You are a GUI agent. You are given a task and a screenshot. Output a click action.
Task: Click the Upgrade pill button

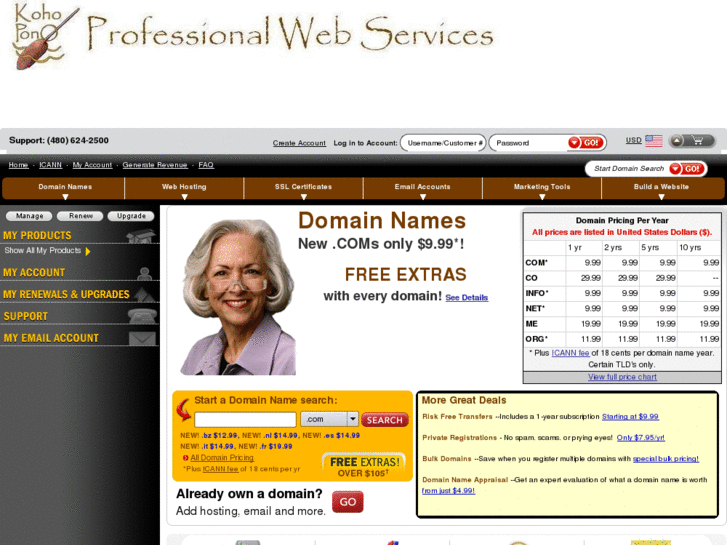coord(131,216)
